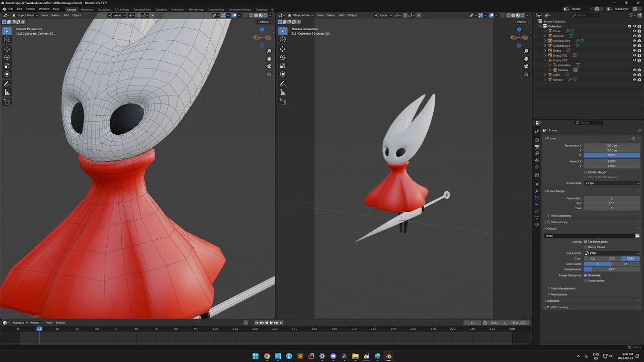644x362 pixels.
Task: Switch to the Sculpting workspace tab
Action: (x=104, y=10)
